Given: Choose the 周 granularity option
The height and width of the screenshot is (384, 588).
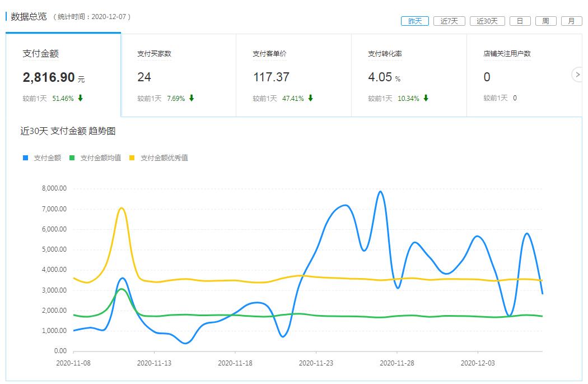Looking at the screenshot, I should [545, 21].
